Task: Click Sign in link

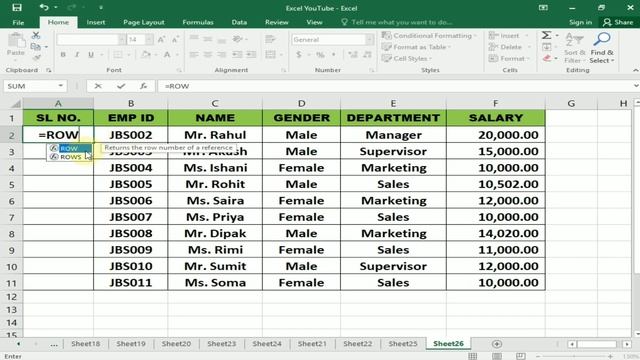Action: (580, 22)
